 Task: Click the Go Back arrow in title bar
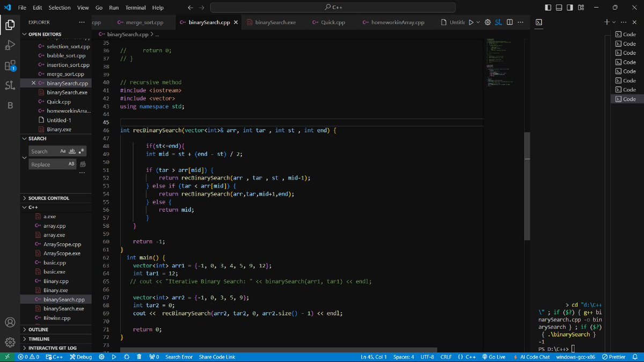click(x=191, y=8)
